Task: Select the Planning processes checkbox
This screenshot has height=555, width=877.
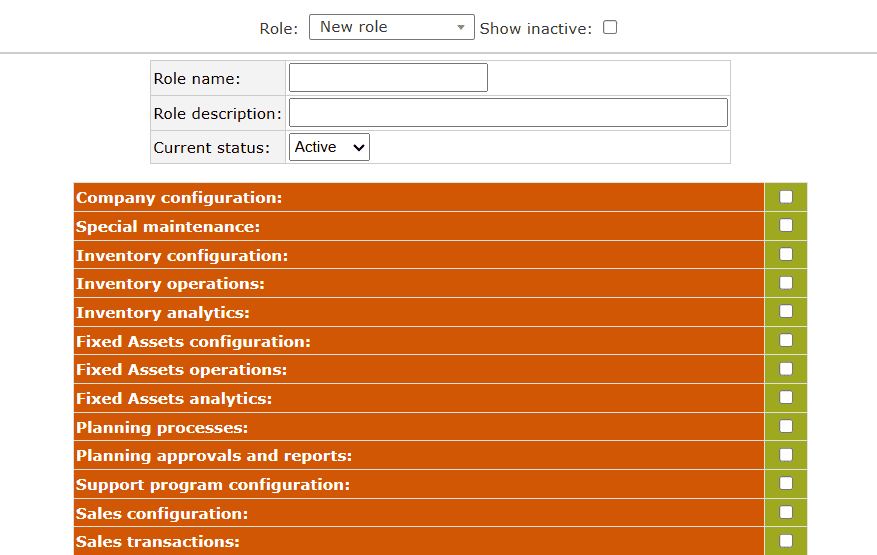Action: [786, 426]
